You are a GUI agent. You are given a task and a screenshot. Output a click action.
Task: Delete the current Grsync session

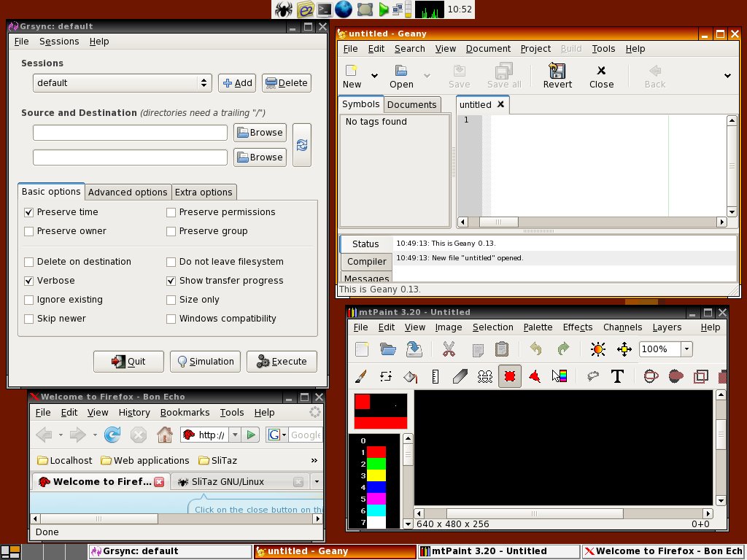pos(287,83)
